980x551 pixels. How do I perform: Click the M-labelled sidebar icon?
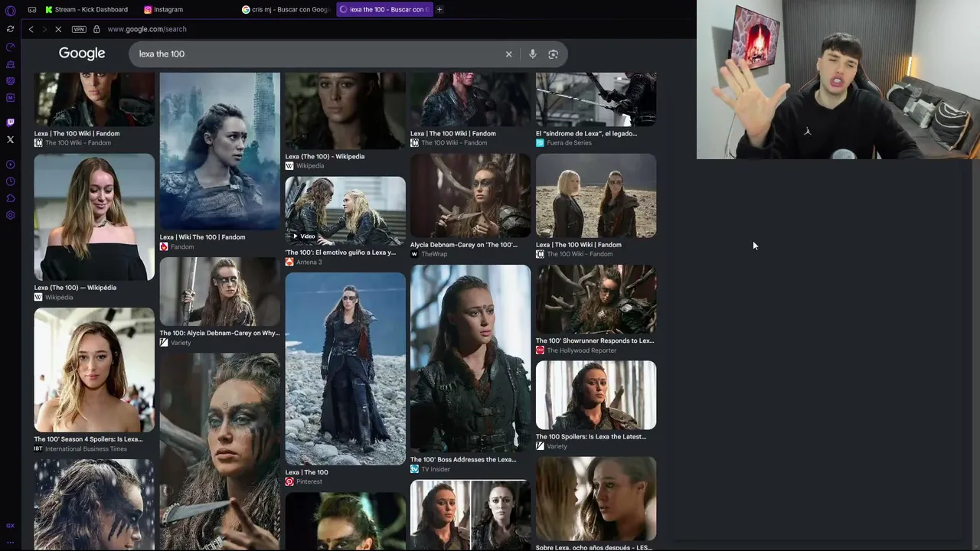10,98
